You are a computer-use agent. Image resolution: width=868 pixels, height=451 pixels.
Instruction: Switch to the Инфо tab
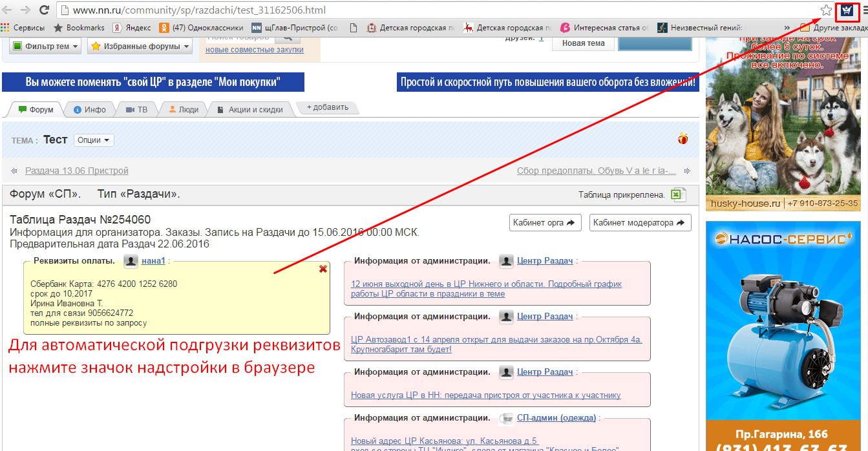pos(89,109)
